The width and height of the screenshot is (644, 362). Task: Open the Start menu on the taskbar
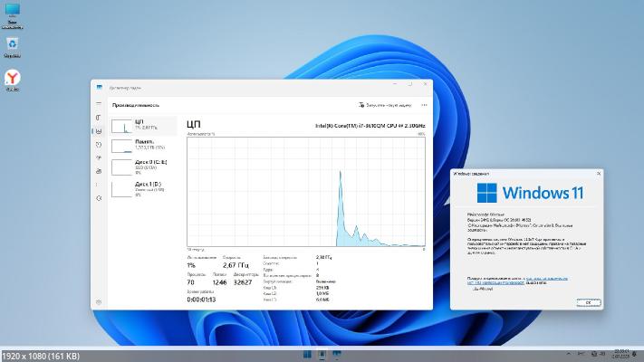pos(307,354)
